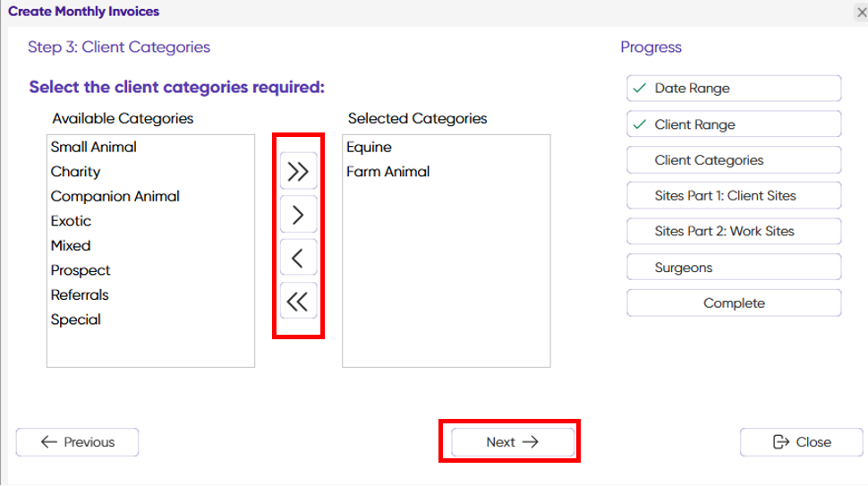Select Charity category in the list
Viewport: 868px width, 486px height.
(76, 172)
